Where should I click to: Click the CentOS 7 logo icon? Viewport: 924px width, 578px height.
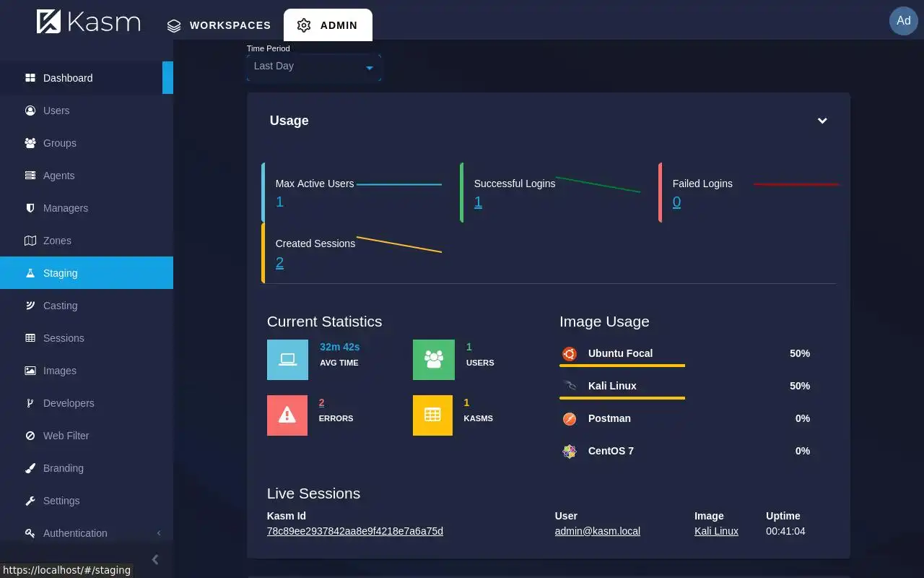570,451
